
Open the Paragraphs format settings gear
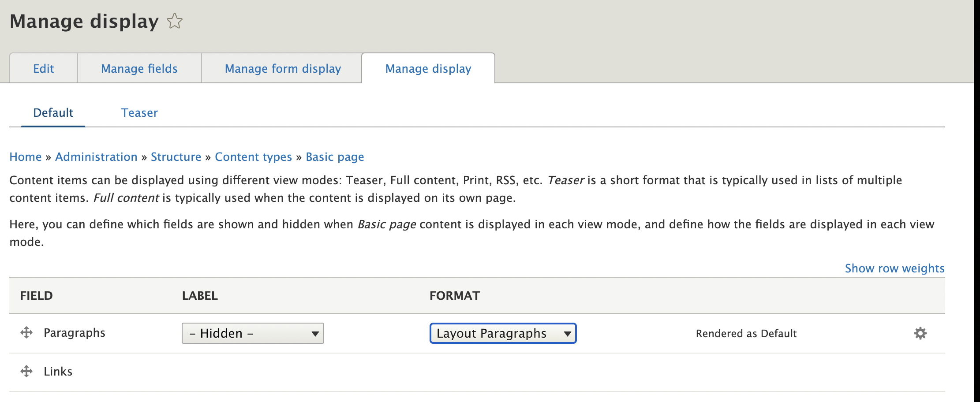(920, 334)
